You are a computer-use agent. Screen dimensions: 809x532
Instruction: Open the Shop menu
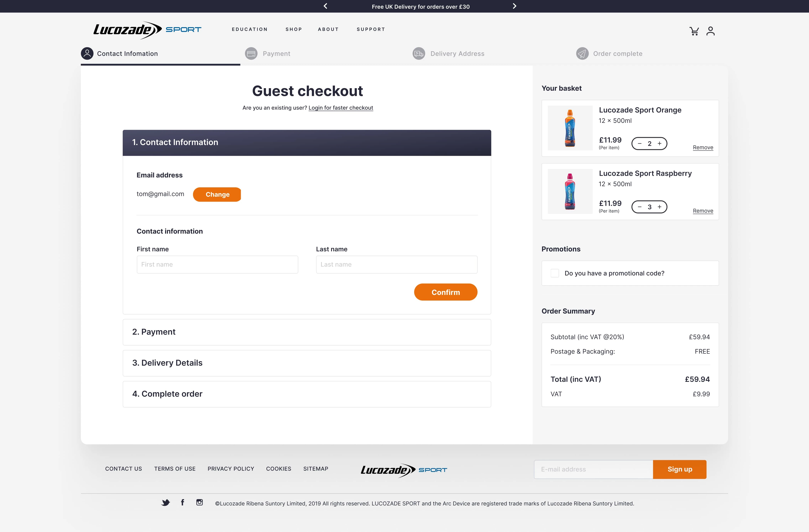[x=294, y=29]
